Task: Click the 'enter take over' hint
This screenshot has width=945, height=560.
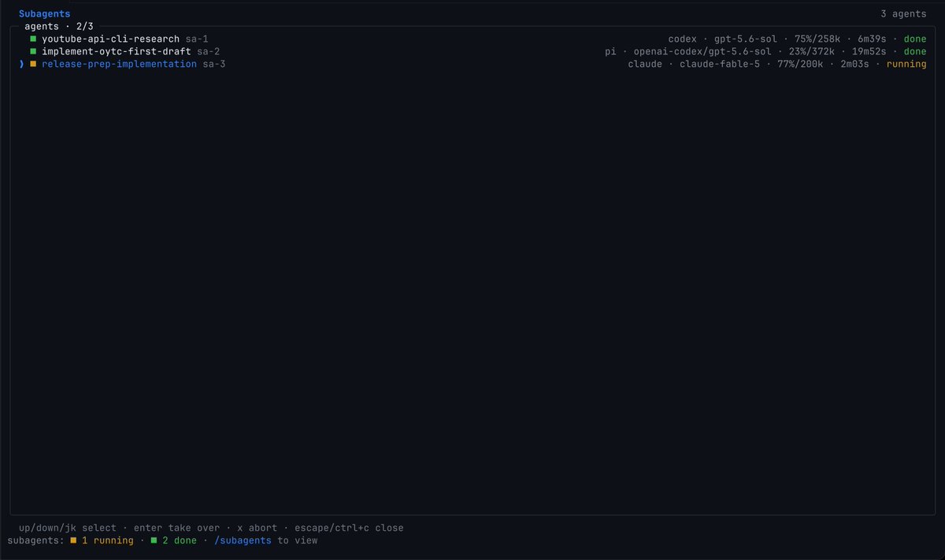Action: pos(176,528)
